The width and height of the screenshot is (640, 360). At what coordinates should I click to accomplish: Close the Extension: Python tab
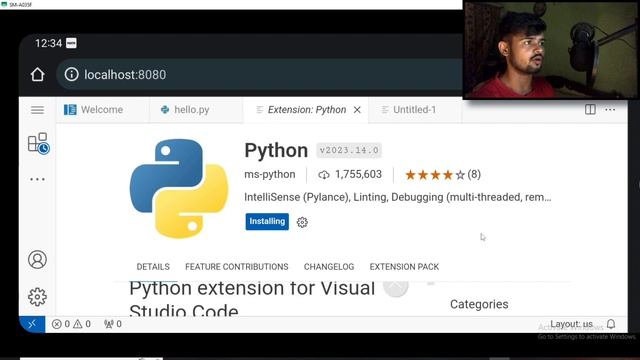point(357,110)
